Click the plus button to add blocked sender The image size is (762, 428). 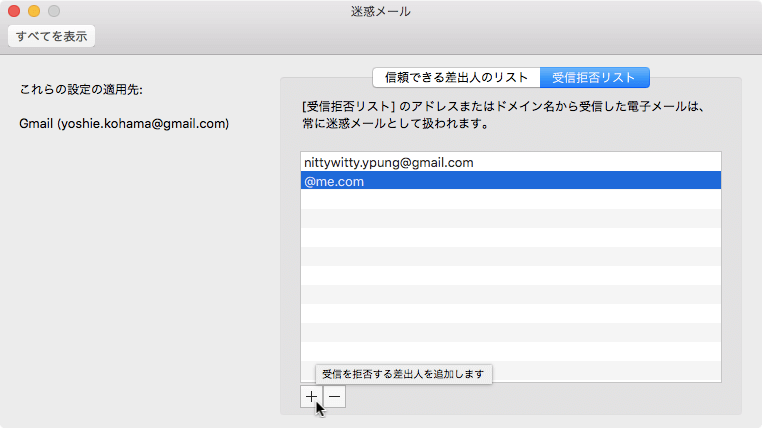[312, 397]
